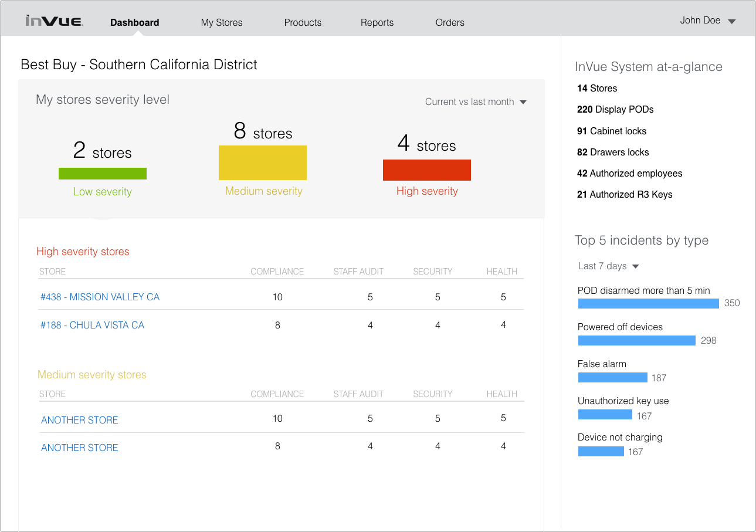Viewport: 756px width, 532px height.
Task: Open the John Doe user menu
Action: (708, 21)
